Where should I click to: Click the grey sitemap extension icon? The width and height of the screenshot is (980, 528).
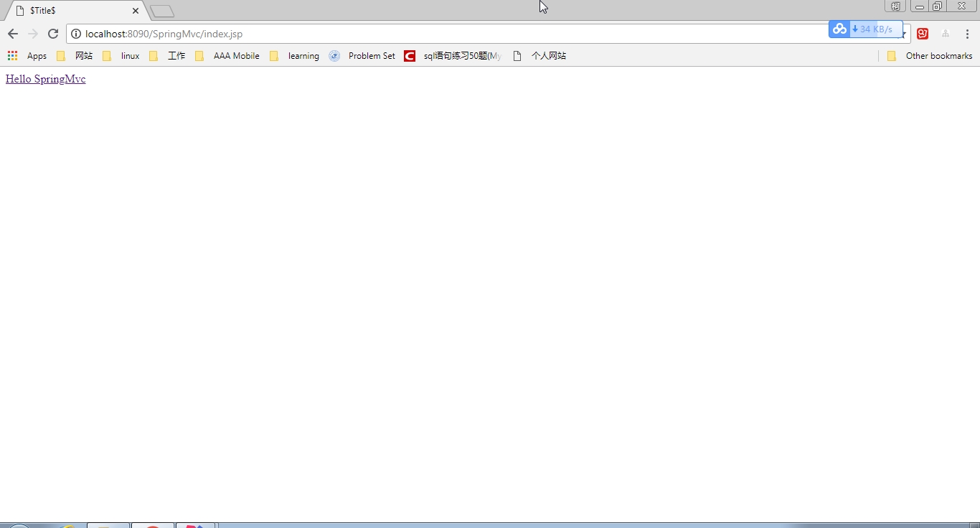(946, 34)
